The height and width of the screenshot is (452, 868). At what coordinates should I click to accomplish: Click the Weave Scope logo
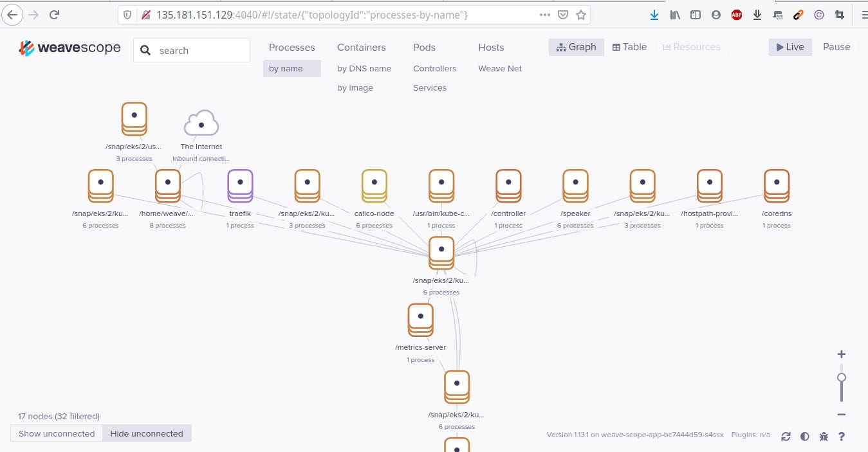[x=69, y=48]
